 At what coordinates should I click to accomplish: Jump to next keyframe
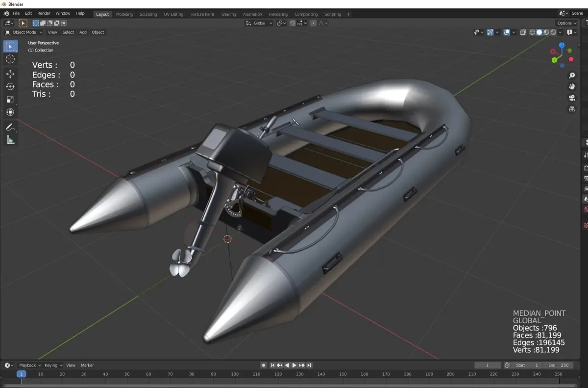(x=302, y=365)
